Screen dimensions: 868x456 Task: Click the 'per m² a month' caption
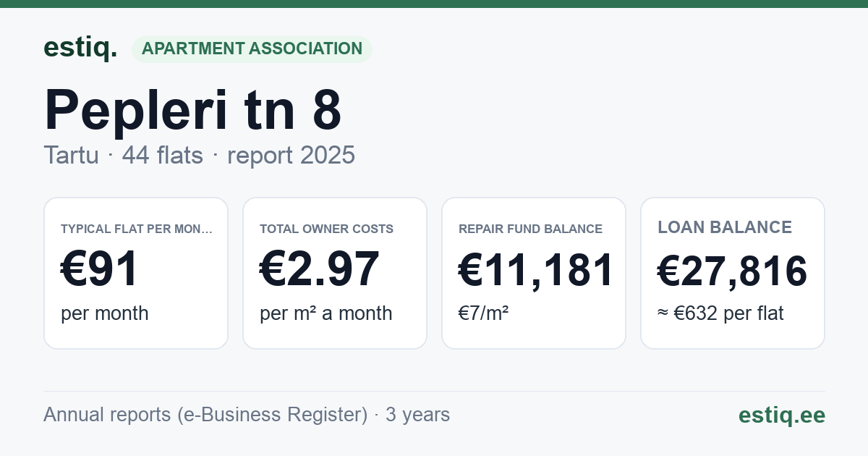pos(325,313)
